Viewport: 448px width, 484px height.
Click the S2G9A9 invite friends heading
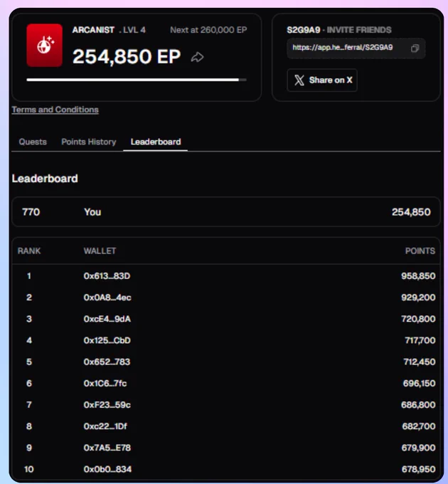pos(338,30)
